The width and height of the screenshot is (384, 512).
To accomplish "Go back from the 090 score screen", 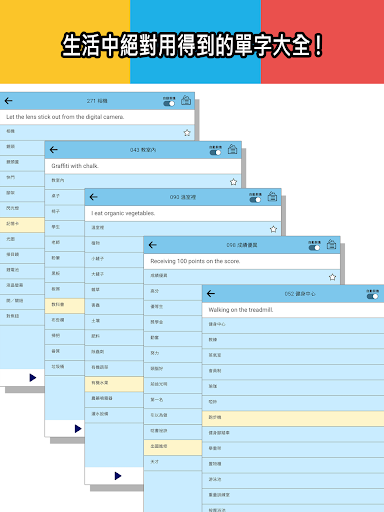I will click(153, 245).
